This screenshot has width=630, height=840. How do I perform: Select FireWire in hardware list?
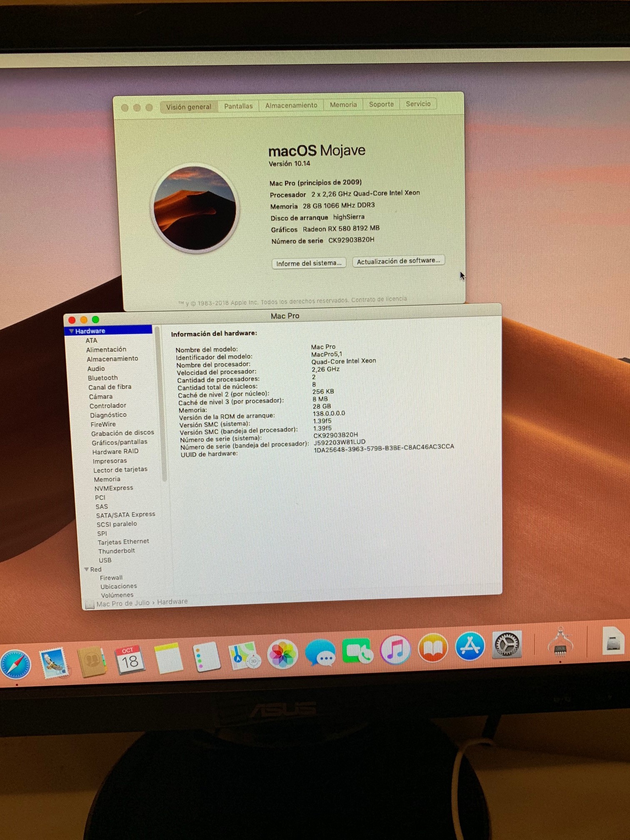[103, 425]
